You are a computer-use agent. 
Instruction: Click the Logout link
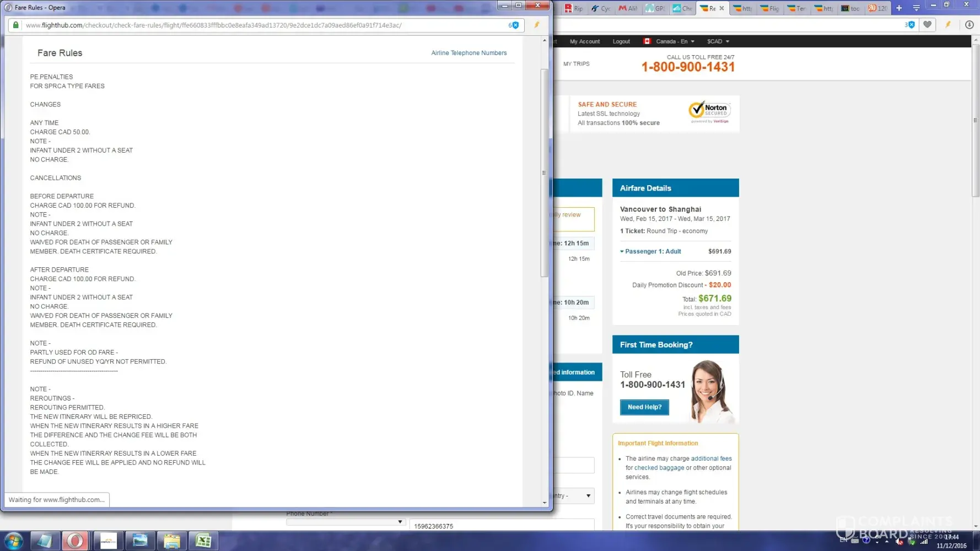621,41
